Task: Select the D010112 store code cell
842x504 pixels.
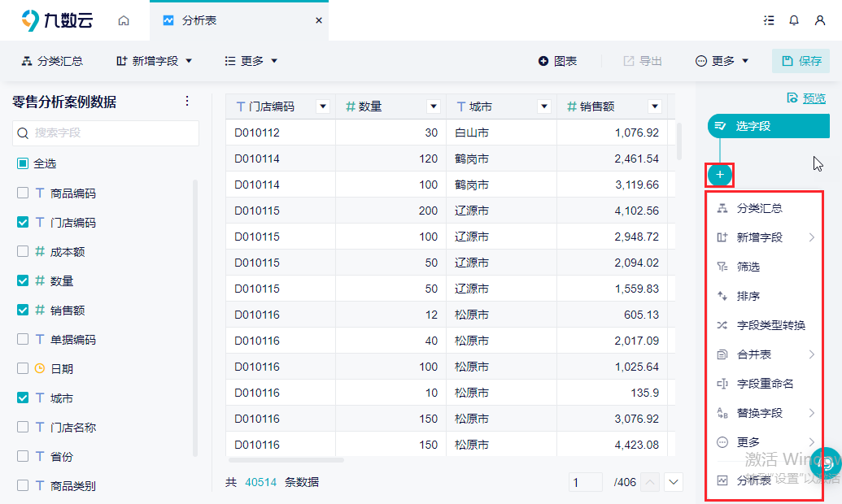Action: point(281,133)
